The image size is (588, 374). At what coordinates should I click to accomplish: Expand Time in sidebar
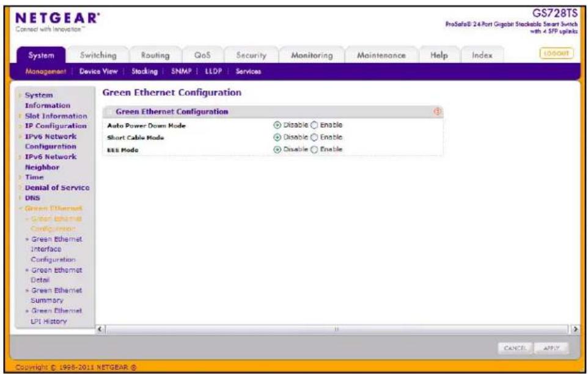click(x=34, y=177)
